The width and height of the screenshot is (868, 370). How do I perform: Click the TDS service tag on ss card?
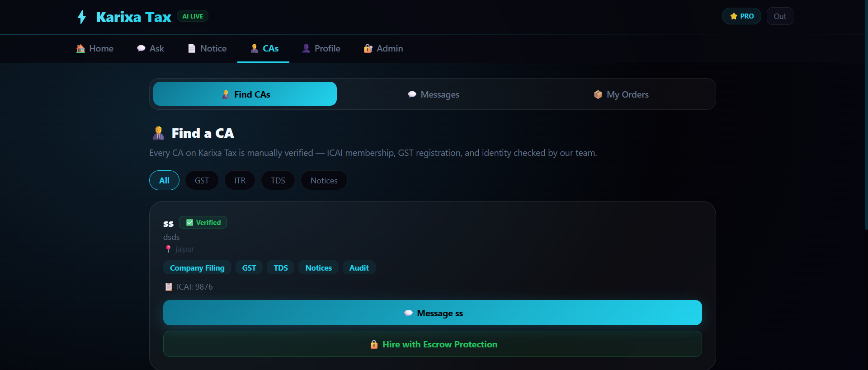pos(281,268)
